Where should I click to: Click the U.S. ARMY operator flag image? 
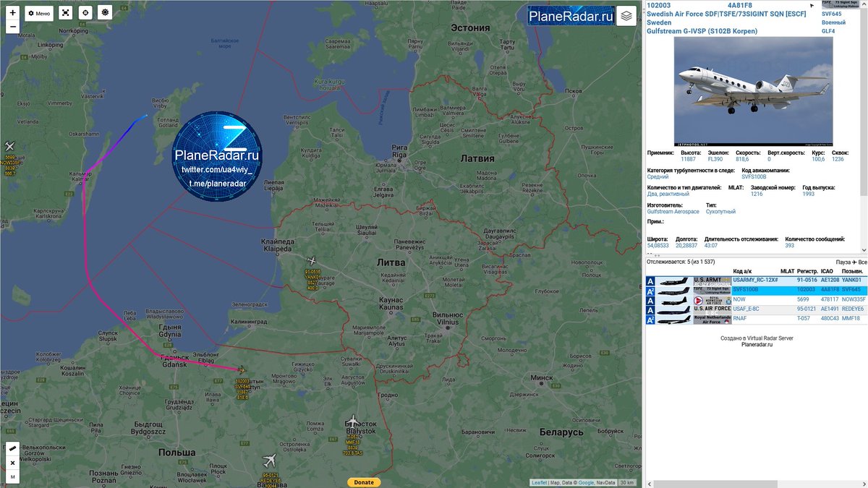(x=712, y=281)
